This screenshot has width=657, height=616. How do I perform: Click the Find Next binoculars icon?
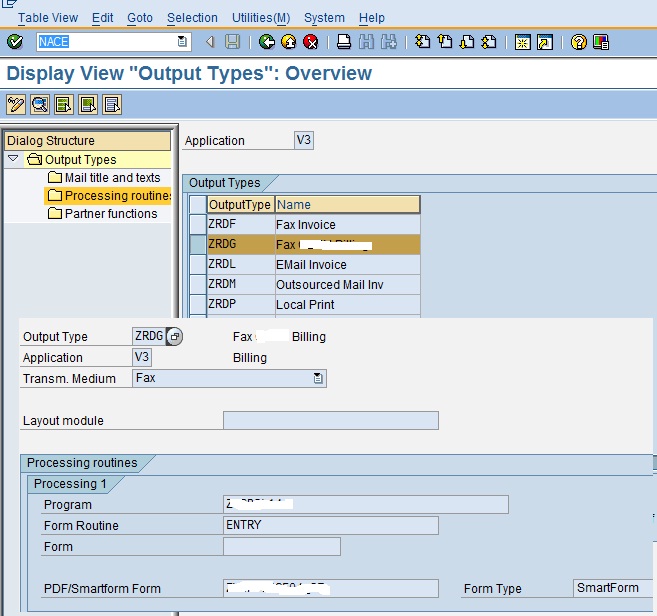click(x=389, y=42)
